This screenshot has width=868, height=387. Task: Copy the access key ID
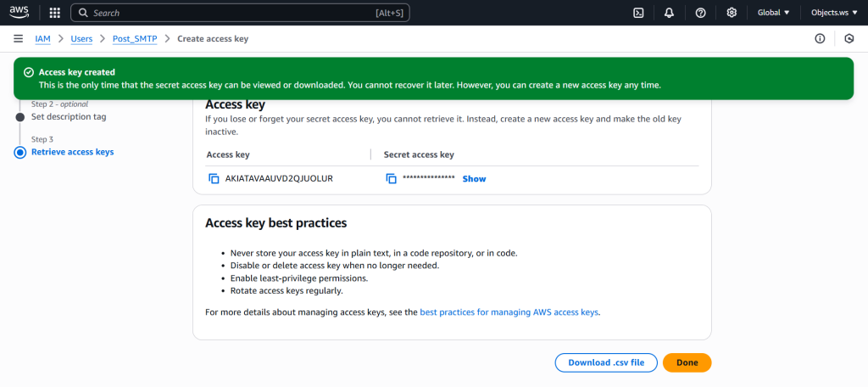[x=214, y=179]
